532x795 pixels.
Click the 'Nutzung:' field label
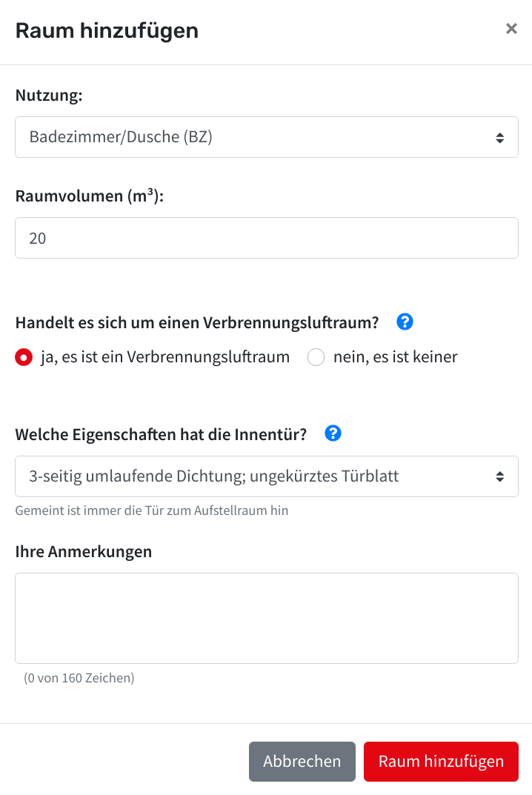click(49, 96)
